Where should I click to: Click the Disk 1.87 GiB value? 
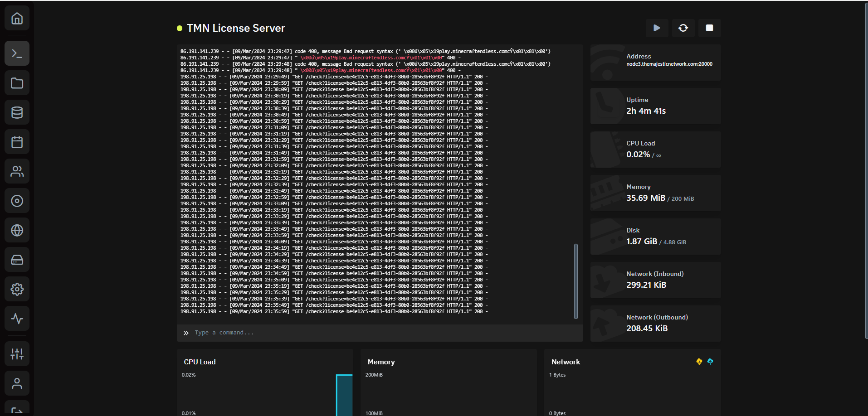click(x=642, y=242)
